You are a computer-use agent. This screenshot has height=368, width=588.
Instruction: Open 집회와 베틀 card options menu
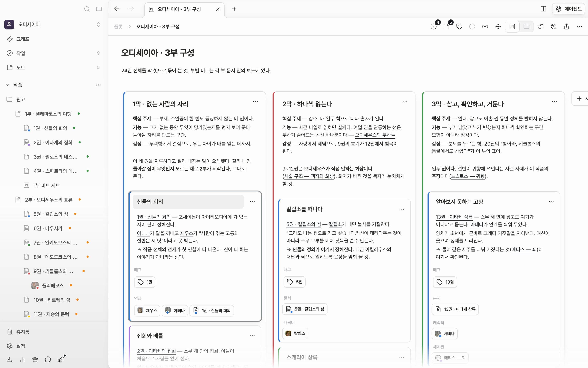pyautogui.click(x=252, y=336)
